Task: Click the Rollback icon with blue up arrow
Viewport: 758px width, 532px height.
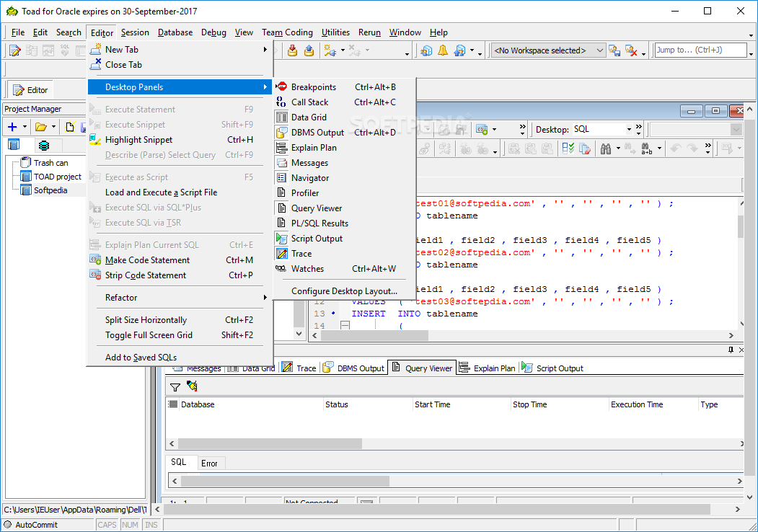Action: click(x=309, y=50)
